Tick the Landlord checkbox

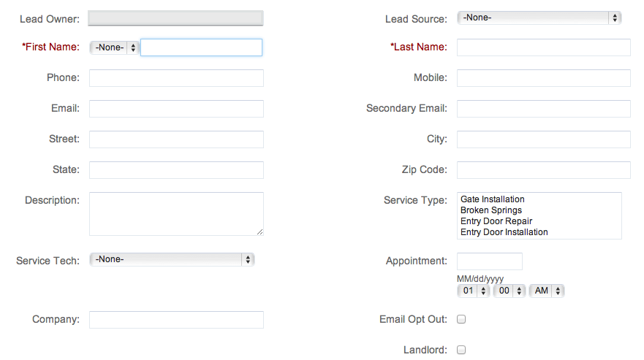[x=461, y=350]
